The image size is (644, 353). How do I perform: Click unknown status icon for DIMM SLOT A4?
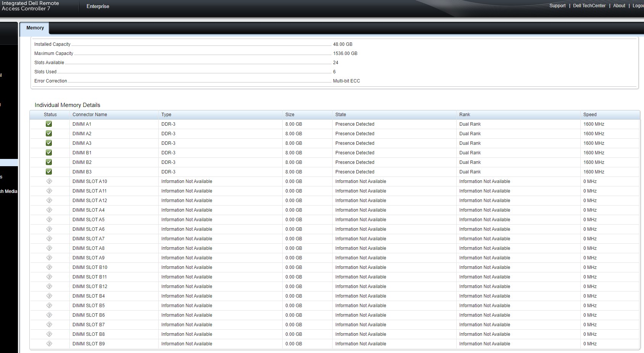click(x=49, y=210)
